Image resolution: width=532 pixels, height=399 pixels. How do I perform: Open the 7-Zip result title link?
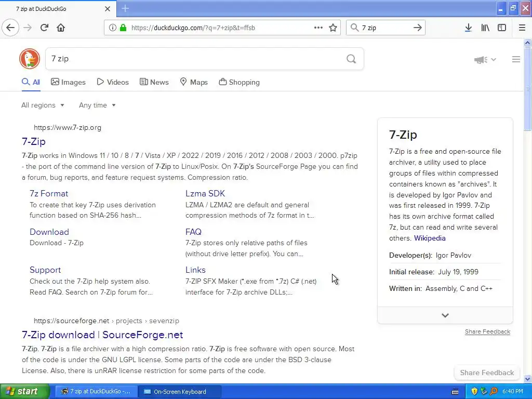pyautogui.click(x=34, y=141)
